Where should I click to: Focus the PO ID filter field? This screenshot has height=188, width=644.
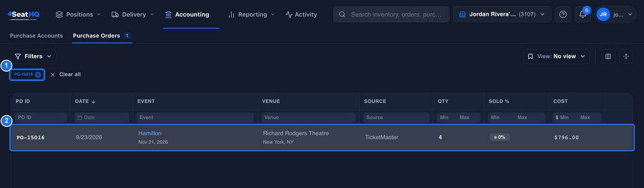[41, 118]
